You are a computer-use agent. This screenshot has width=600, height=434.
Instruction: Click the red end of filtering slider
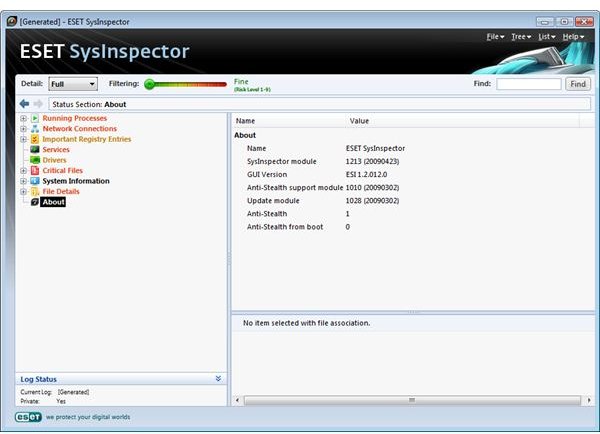[222, 84]
